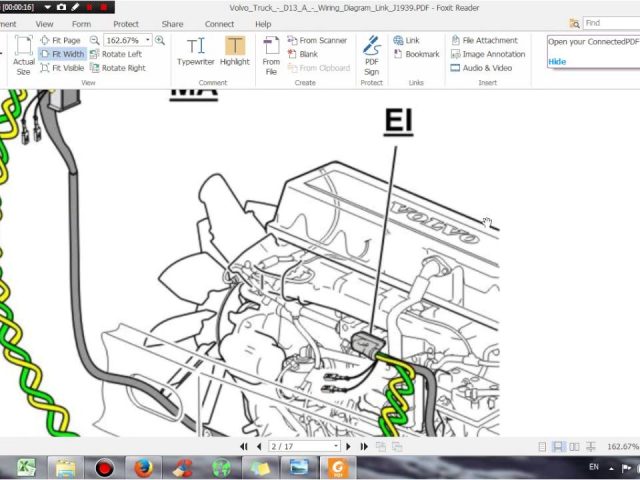This screenshot has width=640, height=480.
Task: Switch to Fit Visible mode
Action: (x=62, y=68)
